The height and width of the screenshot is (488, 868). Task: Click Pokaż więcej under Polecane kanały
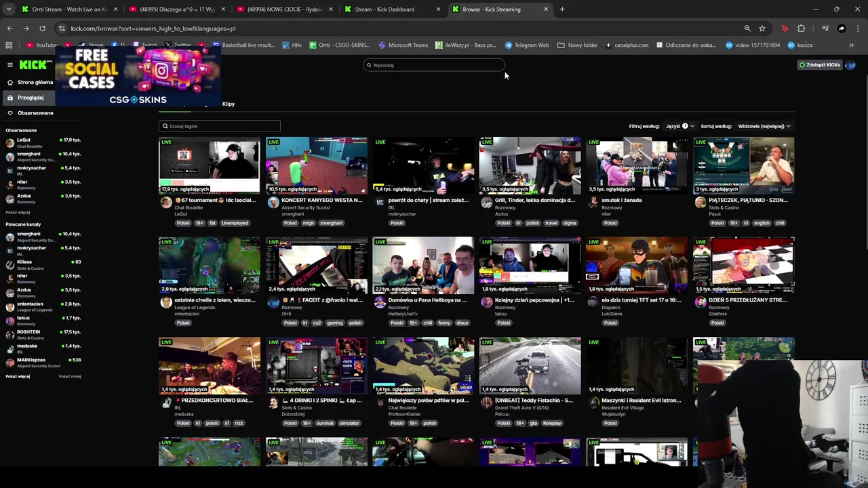pyautogui.click(x=18, y=376)
